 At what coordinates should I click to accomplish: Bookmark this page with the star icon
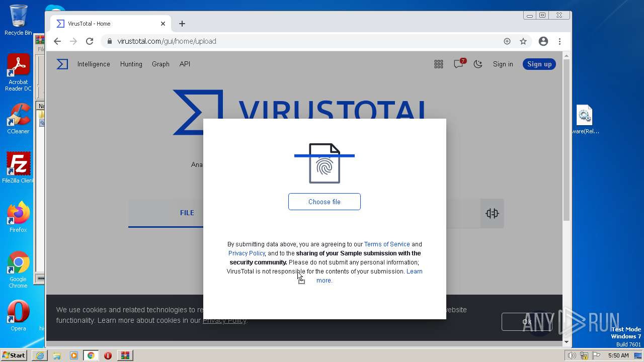click(x=523, y=41)
